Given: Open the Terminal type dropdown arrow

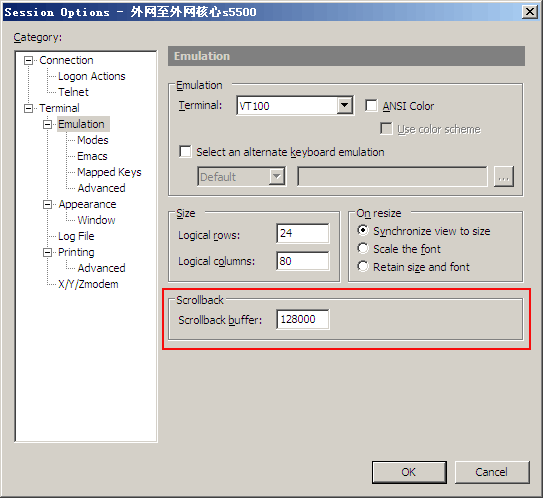Looking at the screenshot, I should click(345, 105).
